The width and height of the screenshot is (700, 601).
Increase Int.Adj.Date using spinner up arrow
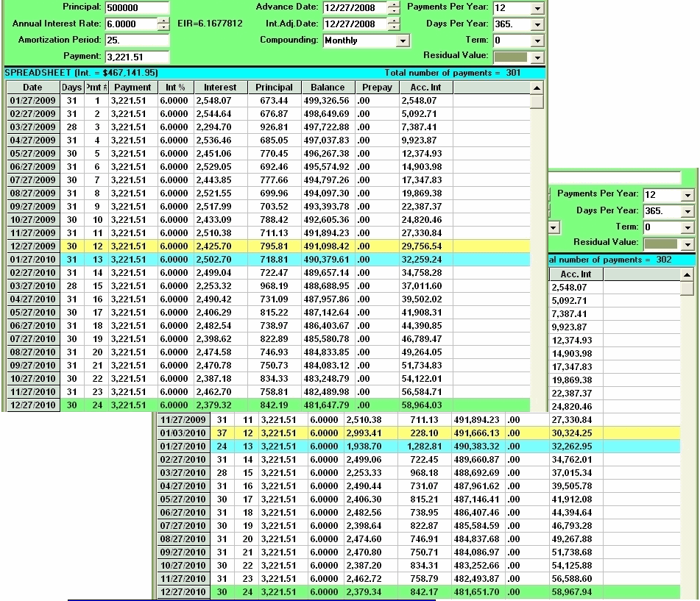coord(394,21)
